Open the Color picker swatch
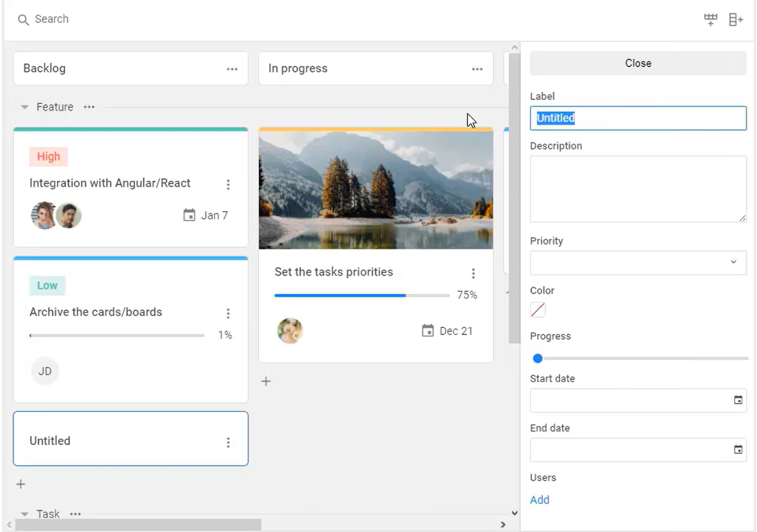 click(538, 309)
